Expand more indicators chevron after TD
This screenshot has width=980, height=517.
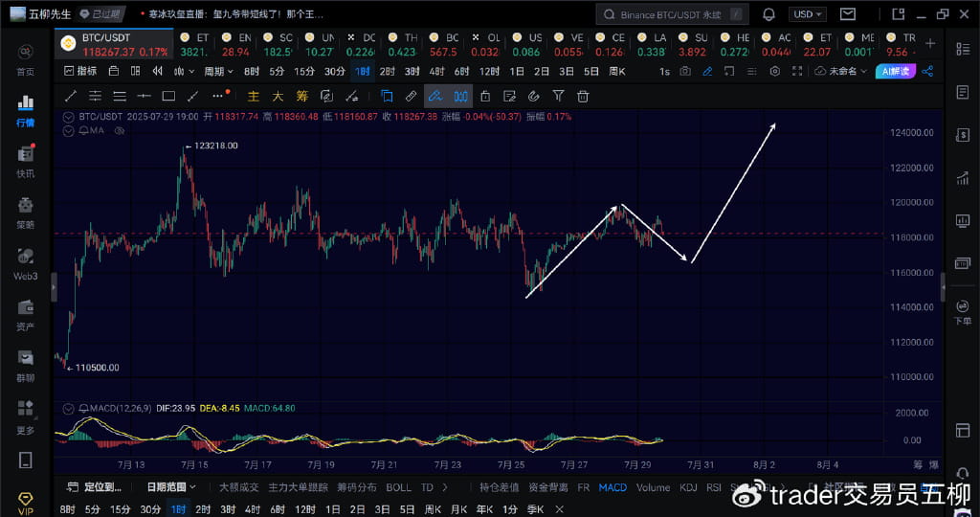click(445, 487)
